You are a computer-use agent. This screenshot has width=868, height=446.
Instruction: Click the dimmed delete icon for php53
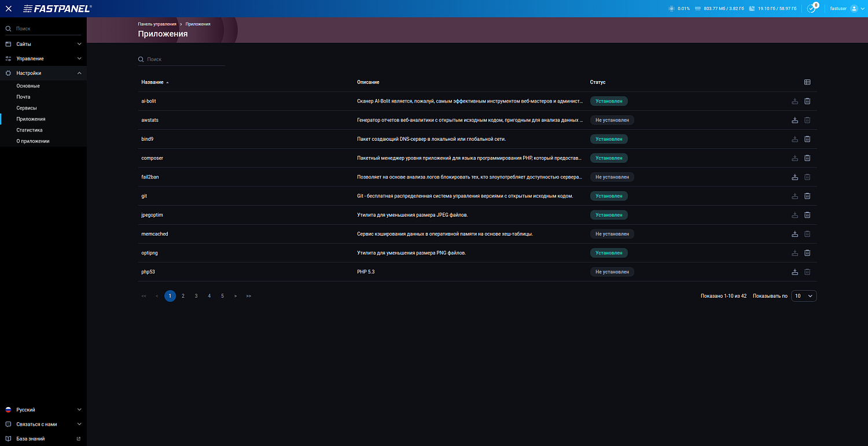(807, 272)
